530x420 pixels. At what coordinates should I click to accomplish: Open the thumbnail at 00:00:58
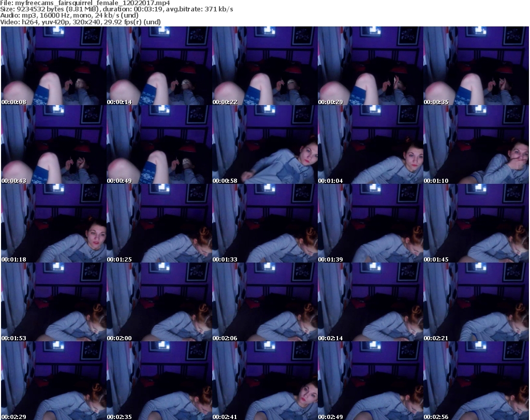click(264, 144)
